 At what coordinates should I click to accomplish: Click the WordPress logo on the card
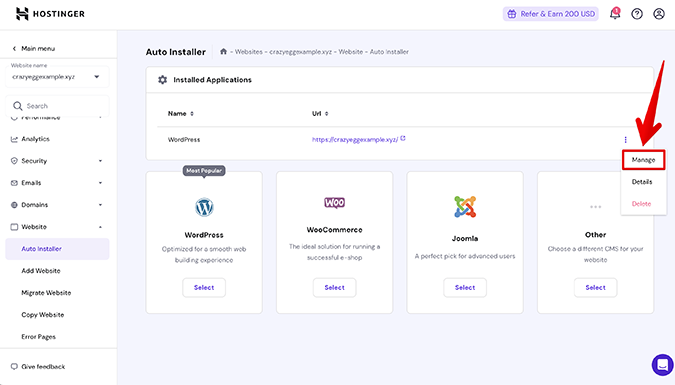(x=204, y=207)
